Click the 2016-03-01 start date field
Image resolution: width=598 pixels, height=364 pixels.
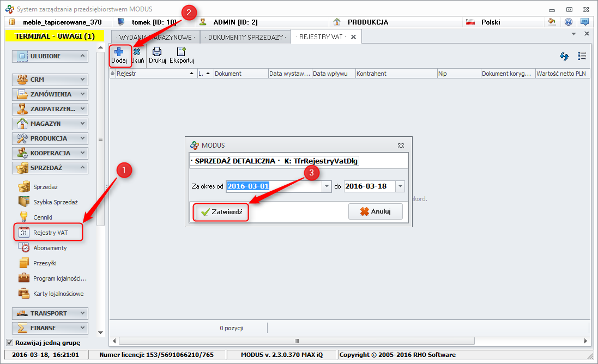[x=274, y=186]
